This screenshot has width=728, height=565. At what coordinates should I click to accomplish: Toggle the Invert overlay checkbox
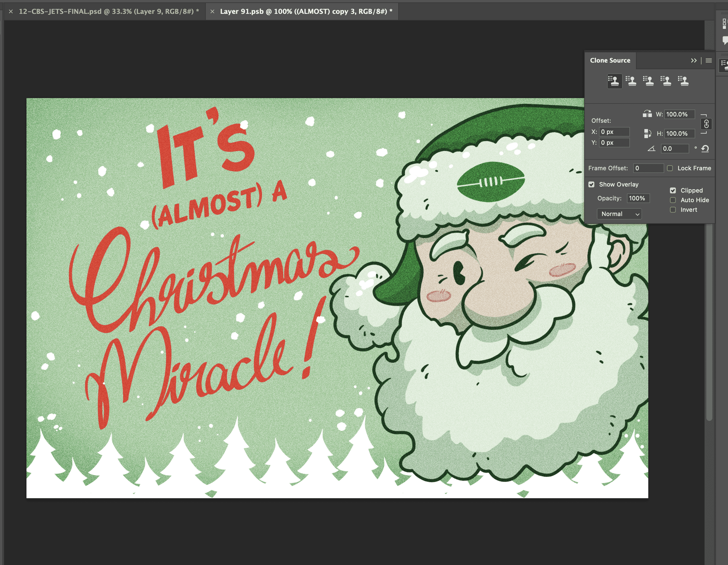tap(673, 210)
